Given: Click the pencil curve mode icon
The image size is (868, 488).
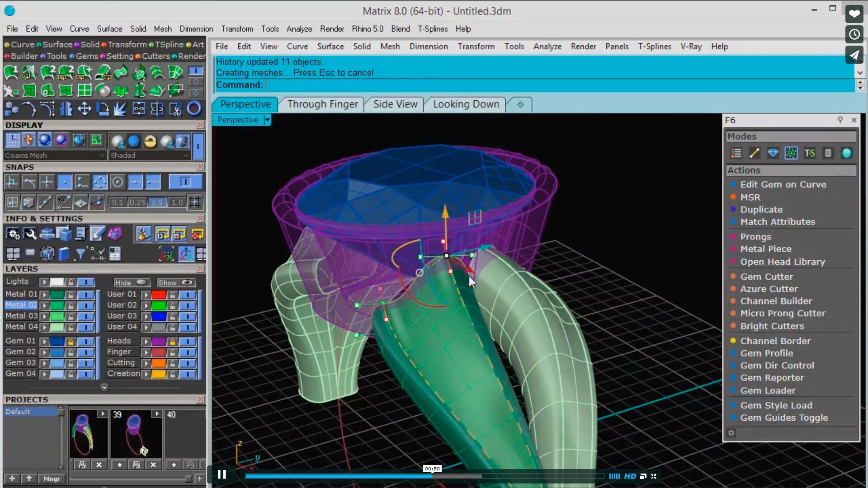Looking at the screenshot, I should click(x=754, y=153).
